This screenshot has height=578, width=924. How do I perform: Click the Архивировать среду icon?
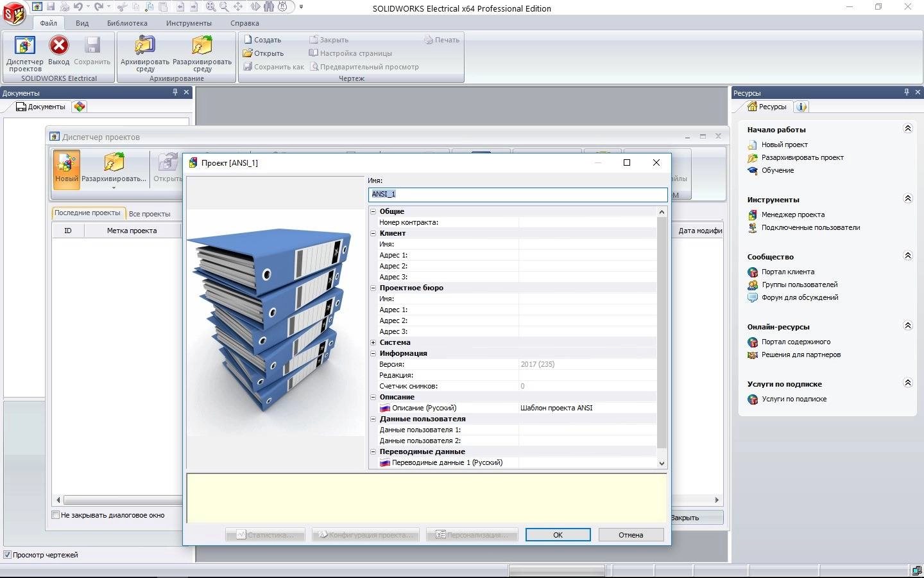click(x=145, y=46)
